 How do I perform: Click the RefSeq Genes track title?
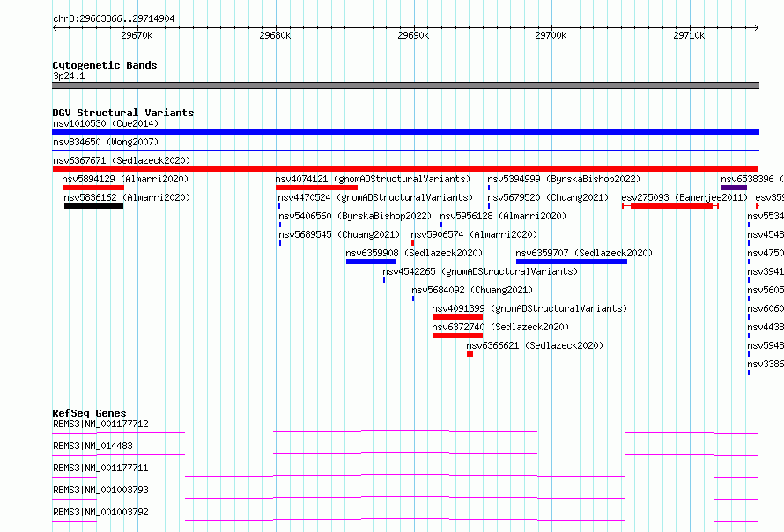click(89, 413)
